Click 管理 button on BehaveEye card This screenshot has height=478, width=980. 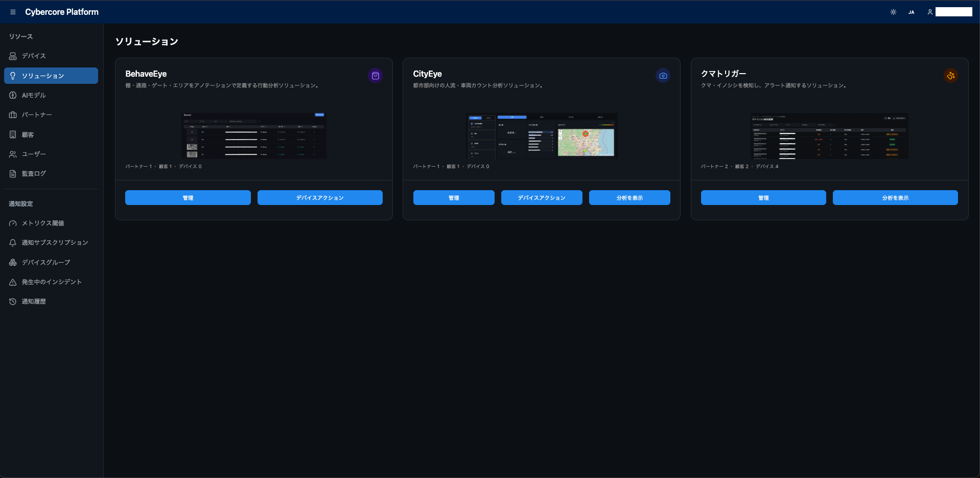188,198
